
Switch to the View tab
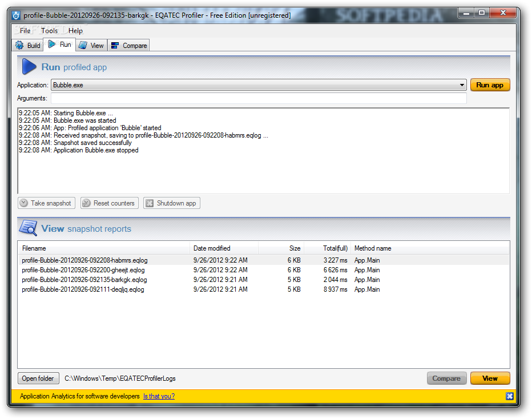91,45
